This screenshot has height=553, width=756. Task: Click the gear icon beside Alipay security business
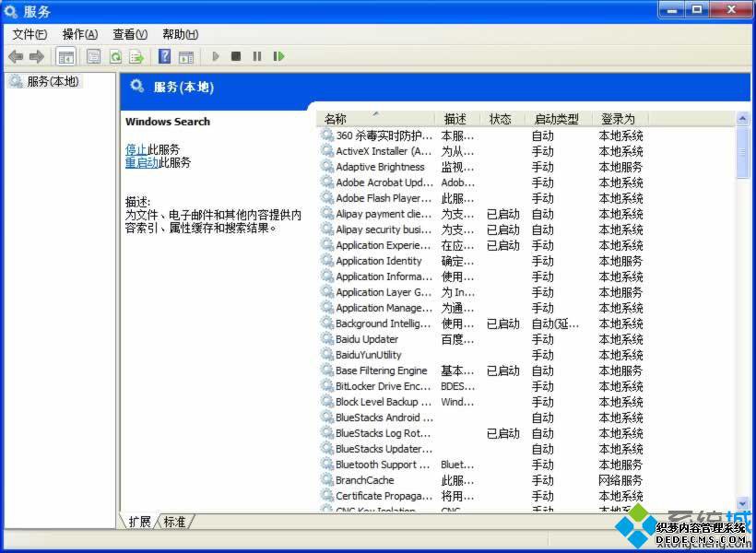[x=327, y=229]
